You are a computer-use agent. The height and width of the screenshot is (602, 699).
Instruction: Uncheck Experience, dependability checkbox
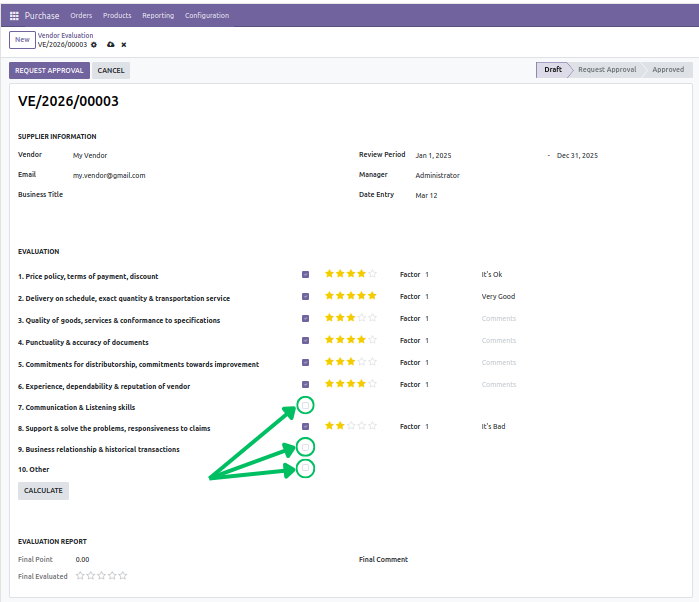tap(305, 384)
